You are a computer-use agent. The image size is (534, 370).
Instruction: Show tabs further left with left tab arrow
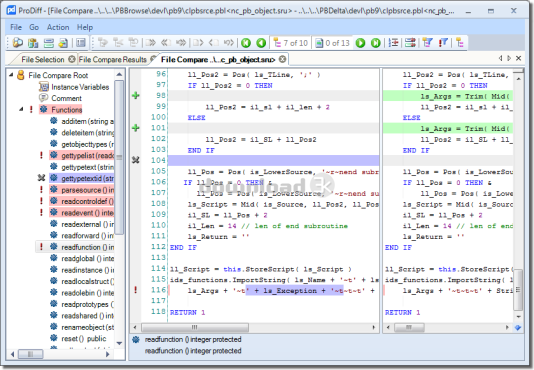click(x=500, y=58)
